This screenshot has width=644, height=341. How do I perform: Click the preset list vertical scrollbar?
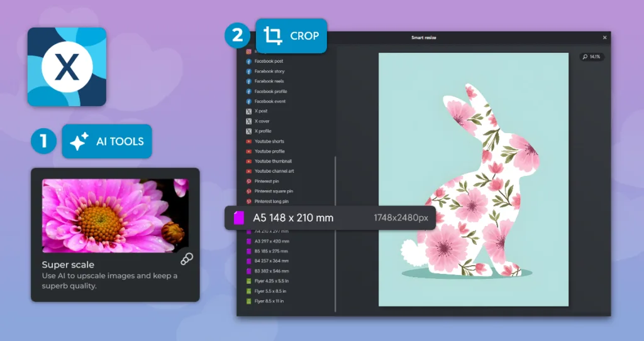(336, 234)
